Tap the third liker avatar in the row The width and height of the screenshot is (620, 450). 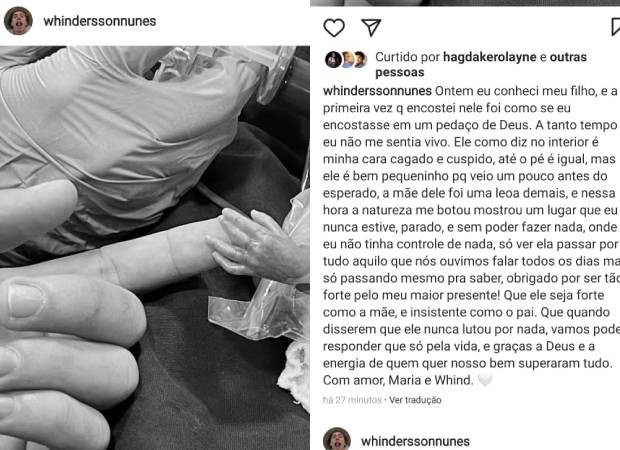(359, 59)
